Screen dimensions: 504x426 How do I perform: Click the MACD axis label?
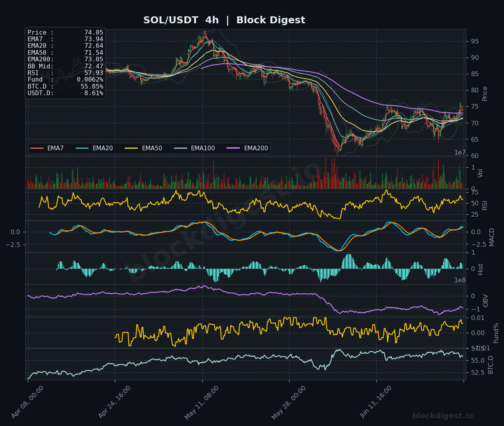tap(492, 237)
